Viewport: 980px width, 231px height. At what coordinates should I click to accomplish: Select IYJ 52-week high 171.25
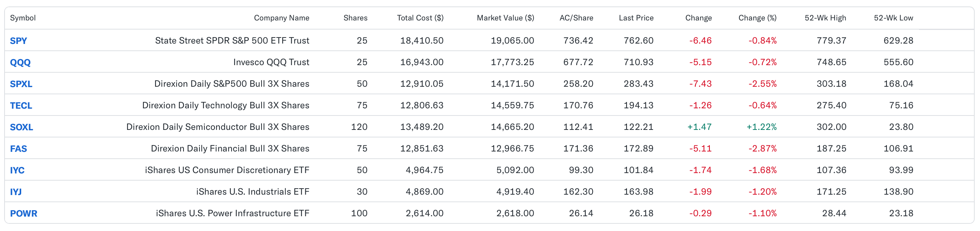point(831,191)
